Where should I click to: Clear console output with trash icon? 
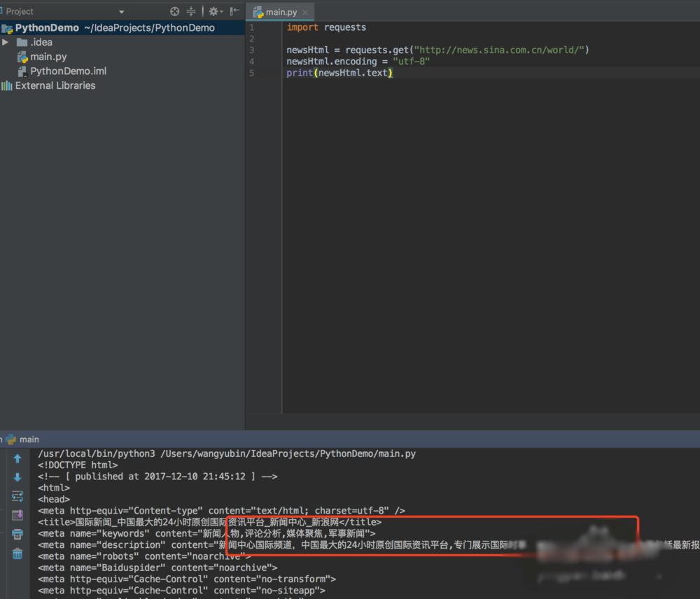pyautogui.click(x=17, y=554)
